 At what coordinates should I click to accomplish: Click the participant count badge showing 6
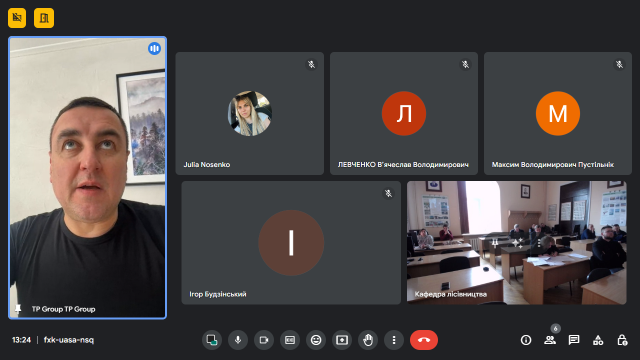click(x=555, y=329)
